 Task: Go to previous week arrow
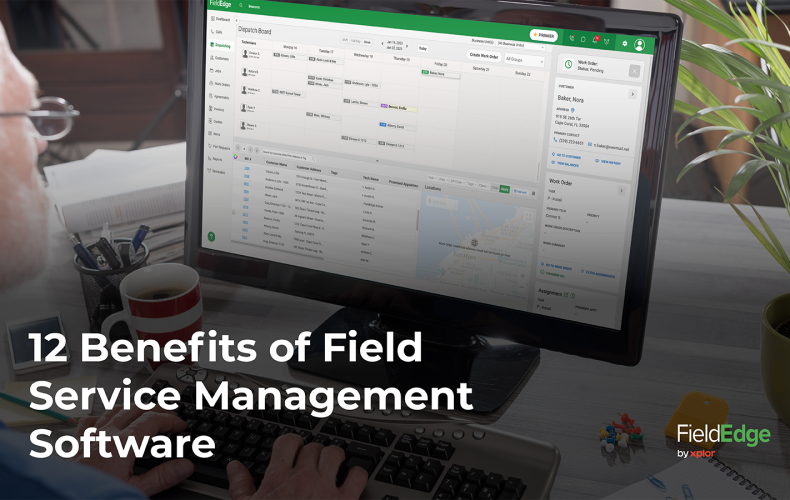tap(382, 44)
